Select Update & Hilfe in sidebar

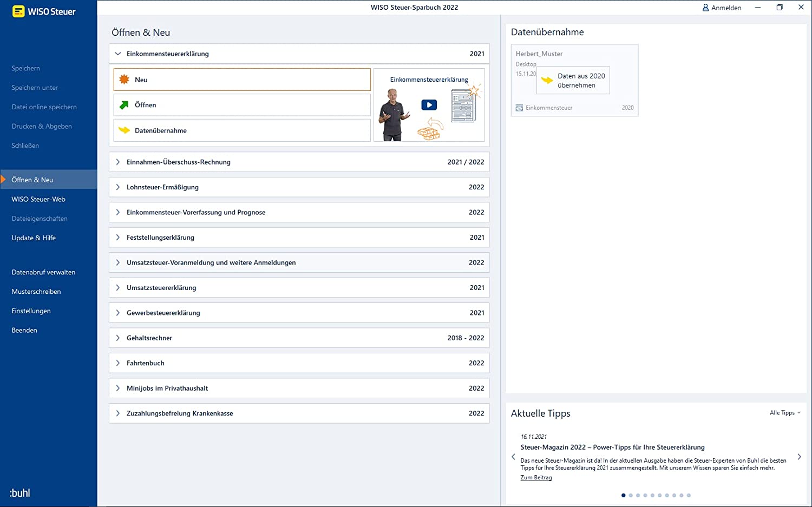coord(34,238)
